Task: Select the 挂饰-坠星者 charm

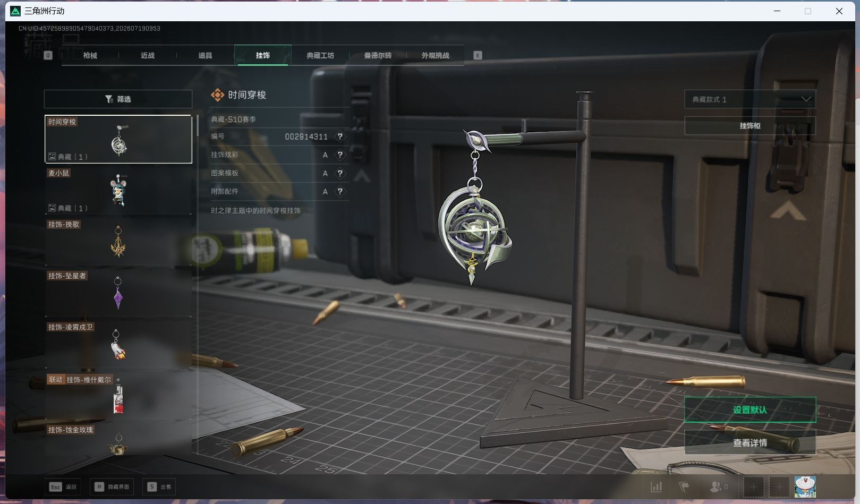Action: 118,294
